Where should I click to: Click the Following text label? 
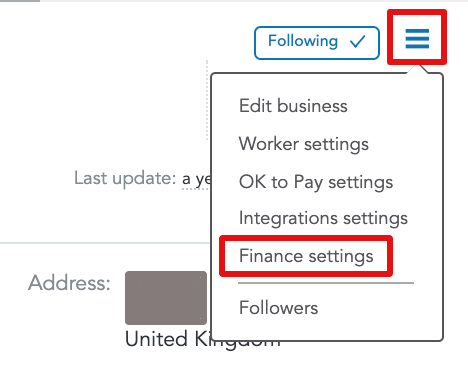point(303,41)
